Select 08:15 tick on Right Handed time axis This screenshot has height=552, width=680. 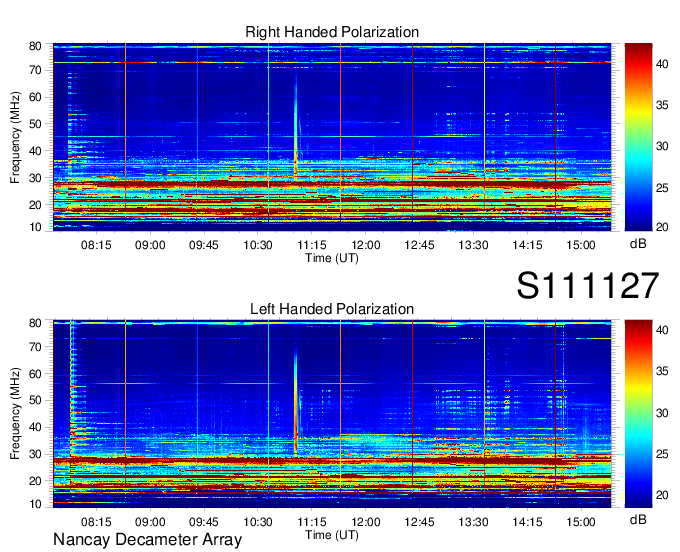[96, 245]
